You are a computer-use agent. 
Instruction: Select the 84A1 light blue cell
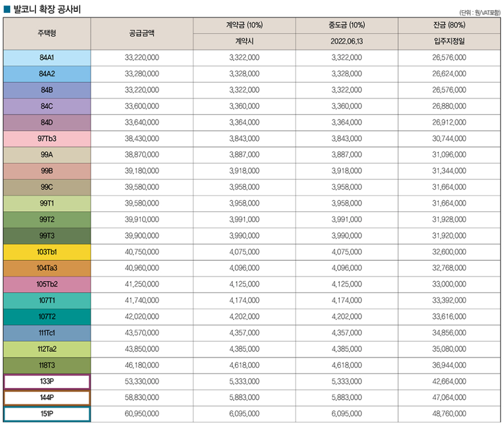47,58
